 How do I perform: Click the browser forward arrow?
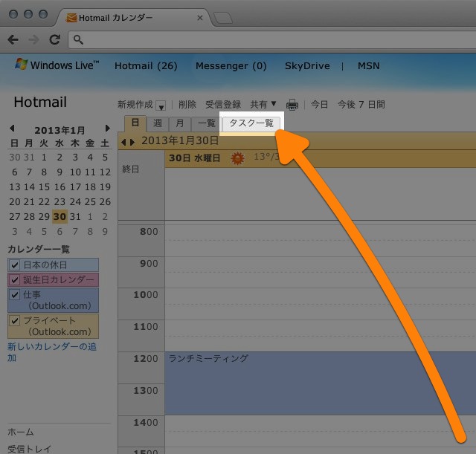(33, 39)
